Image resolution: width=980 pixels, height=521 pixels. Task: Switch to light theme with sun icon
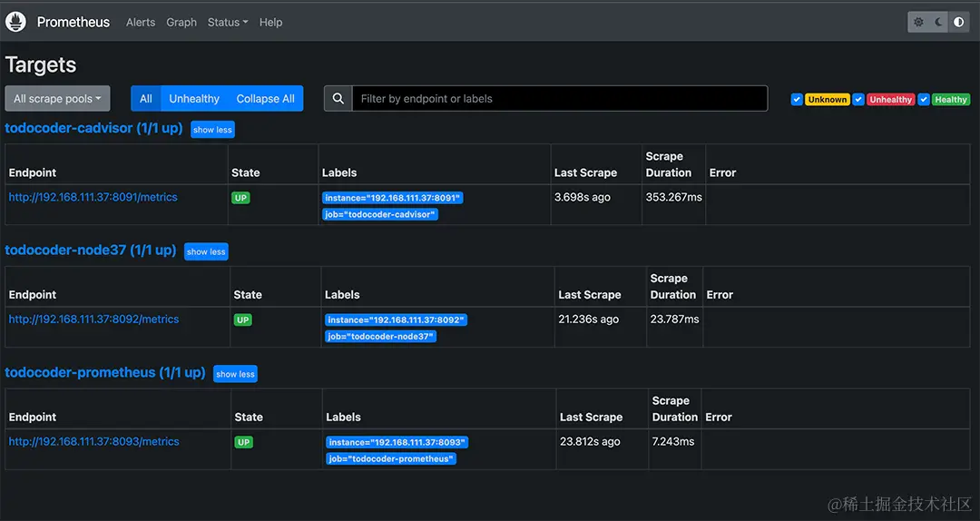(x=918, y=22)
